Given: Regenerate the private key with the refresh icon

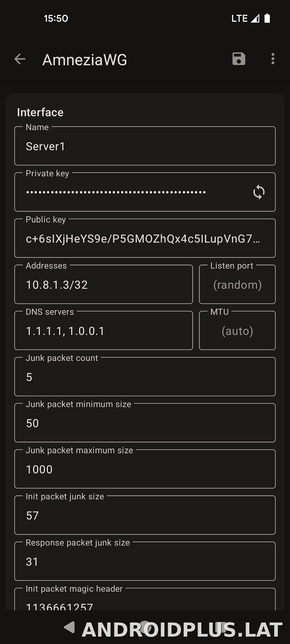Looking at the screenshot, I should click(x=259, y=192).
